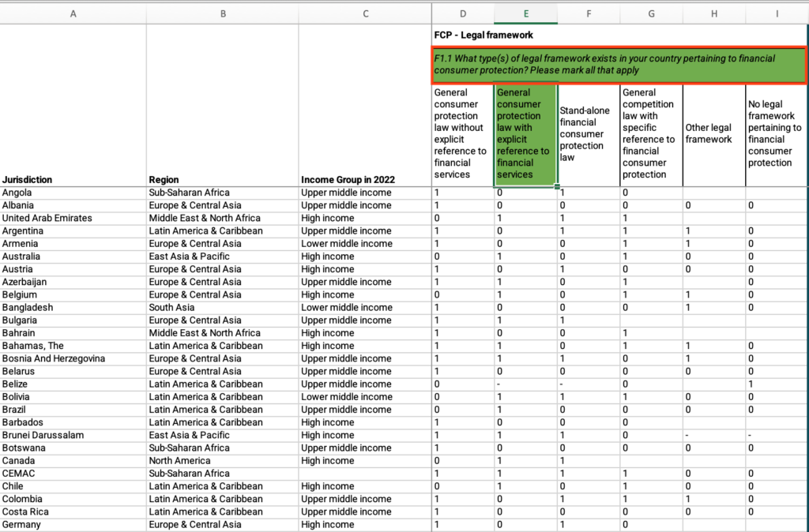Select column I header
The height and width of the screenshot is (532, 809).
point(777,14)
